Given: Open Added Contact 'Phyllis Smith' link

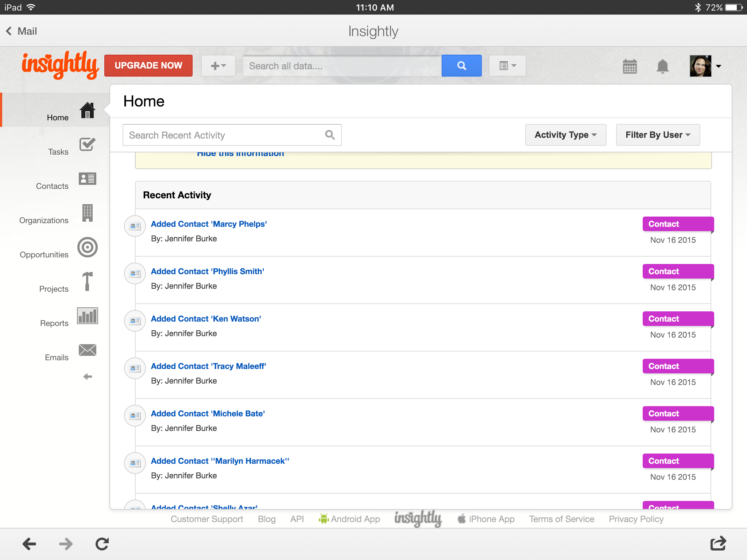Looking at the screenshot, I should (208, 271).
